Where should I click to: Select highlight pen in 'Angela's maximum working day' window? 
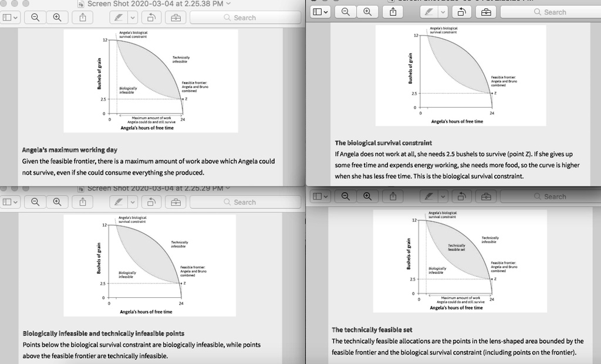point(119,18)
